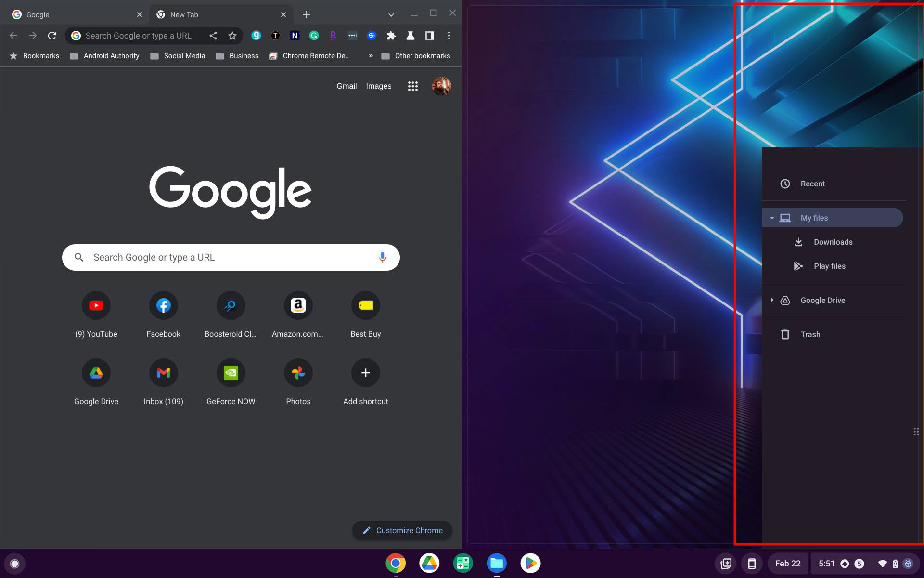Click the Customize Chrome button
The height and width of the screenshot is (578, 924).
(x=402, y=530)
